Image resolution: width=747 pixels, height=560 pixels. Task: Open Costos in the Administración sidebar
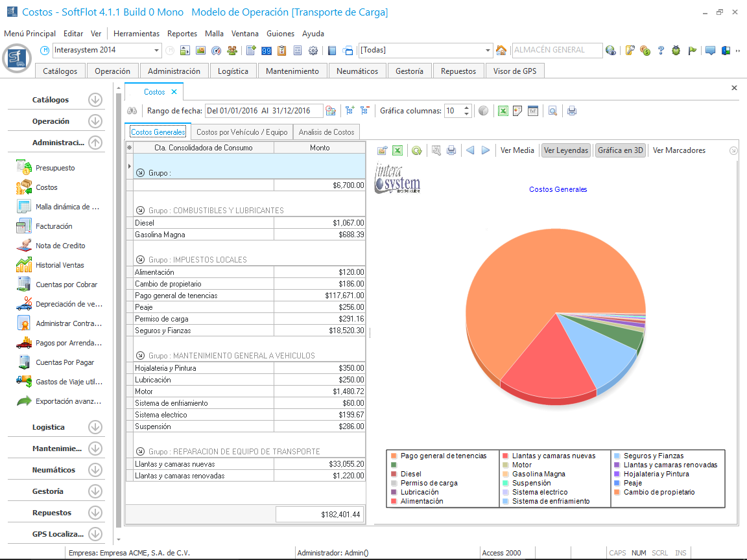coord(47,187)
